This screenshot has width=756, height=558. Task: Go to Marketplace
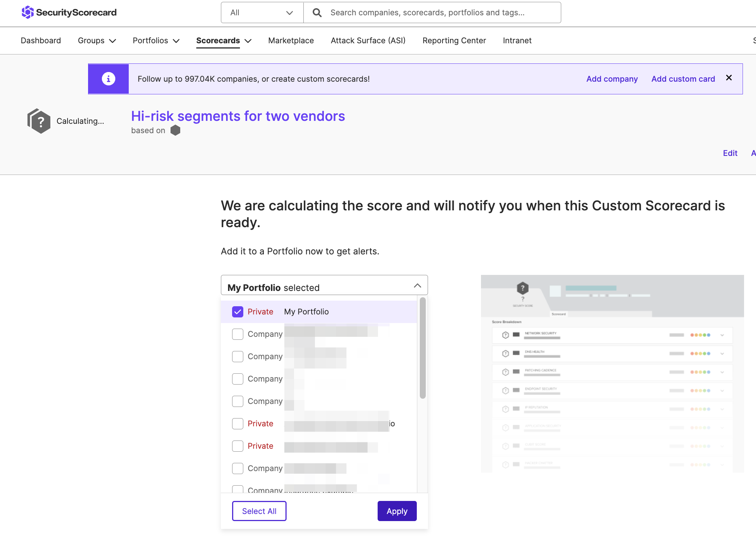tap(291, 41)
